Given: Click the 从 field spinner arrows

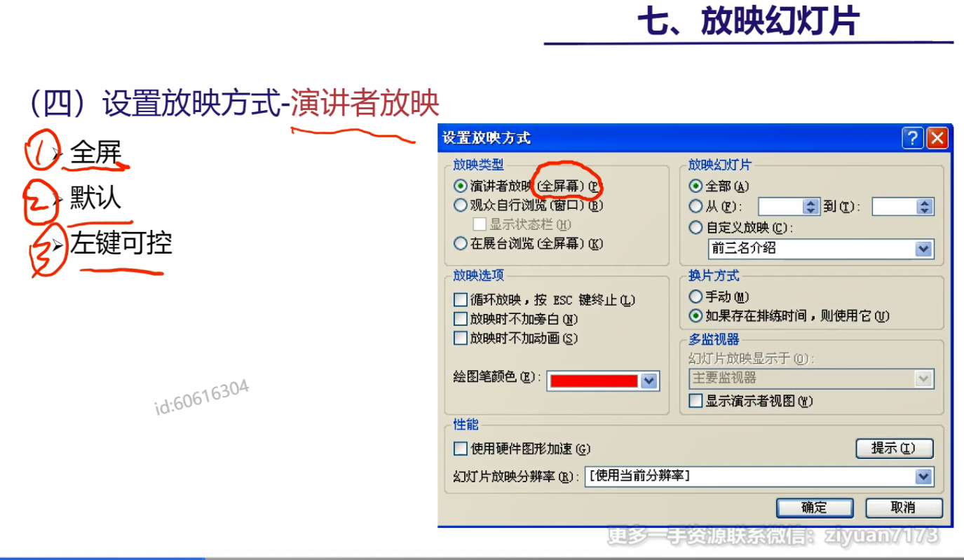Looking at the screenshot, I should coord(811,207).
